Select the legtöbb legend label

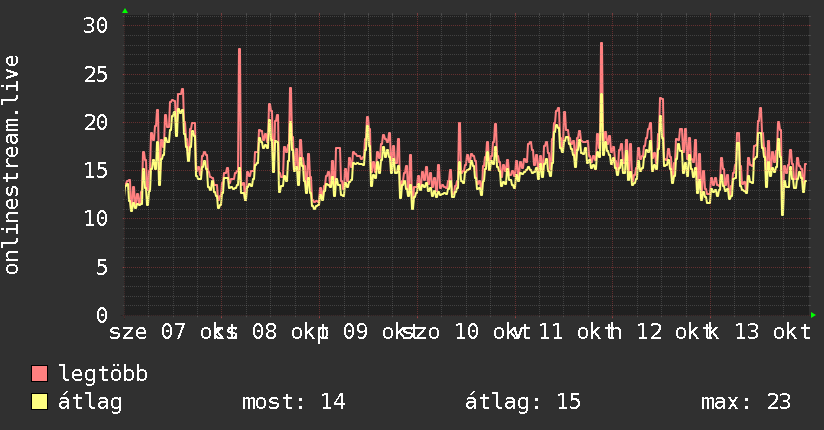pyautogui.click(x=103, y=374)
